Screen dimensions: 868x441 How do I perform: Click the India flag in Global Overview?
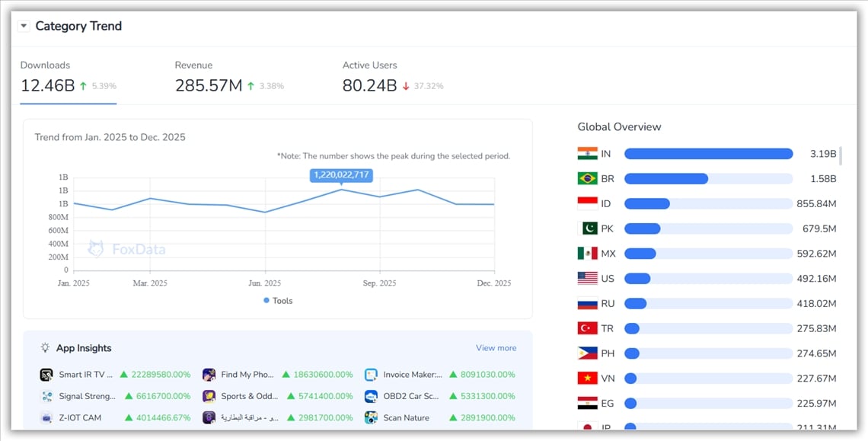click(x=587, y=154)
